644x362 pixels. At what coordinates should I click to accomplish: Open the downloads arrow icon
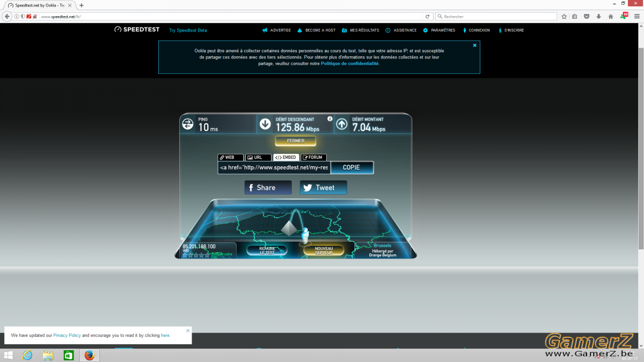tap(598, 17)
